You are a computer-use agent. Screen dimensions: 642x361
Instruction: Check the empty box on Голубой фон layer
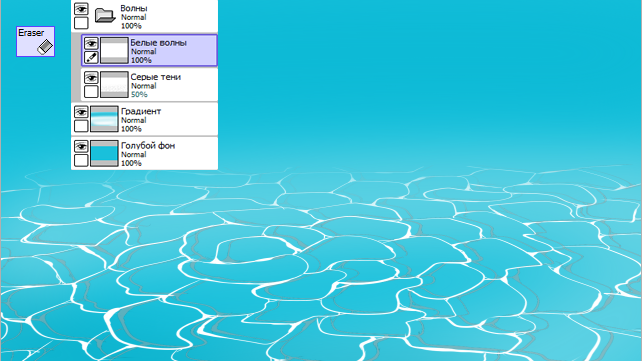[x=81, y=160]
